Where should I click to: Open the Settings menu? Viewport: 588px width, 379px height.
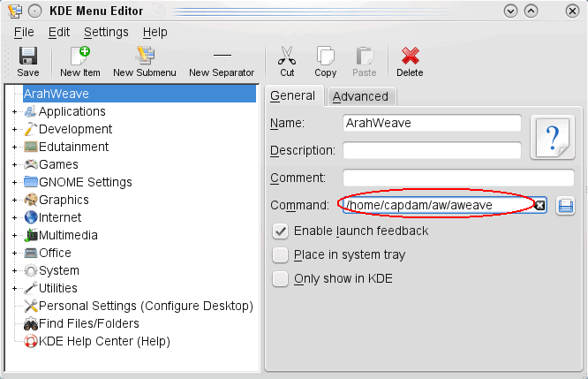[106, 33]
